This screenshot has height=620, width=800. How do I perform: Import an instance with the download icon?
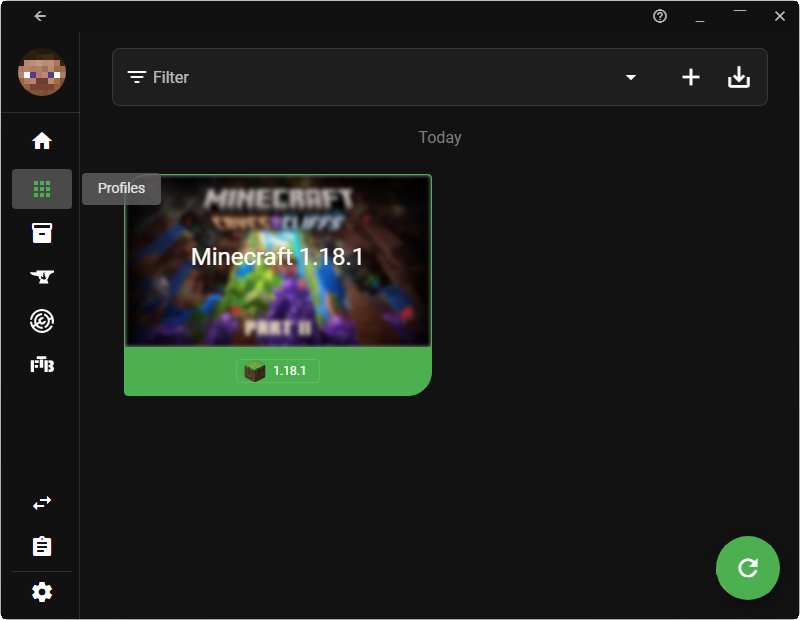(x=739, y=76)
